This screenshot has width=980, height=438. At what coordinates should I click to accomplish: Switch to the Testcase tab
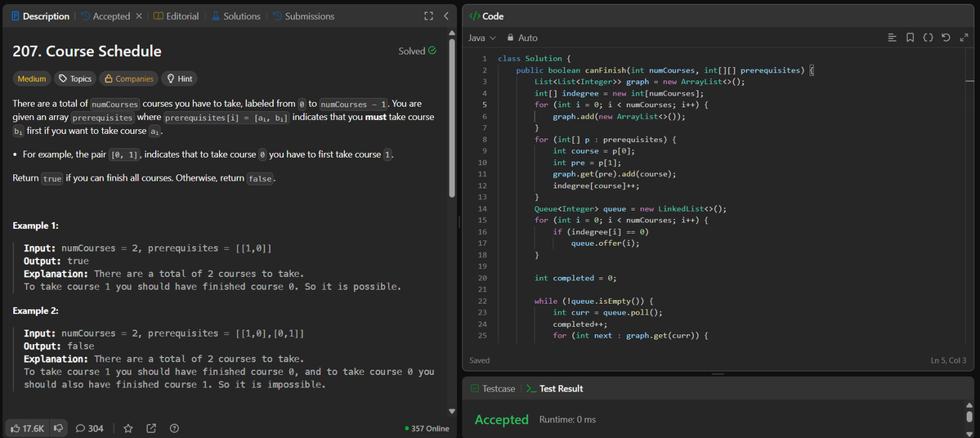(493, 389)
